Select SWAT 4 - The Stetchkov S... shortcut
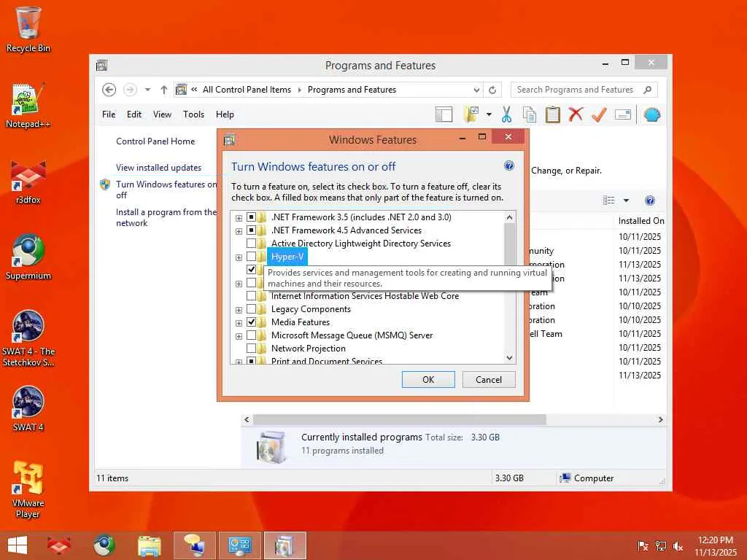 tap(28, 338)
